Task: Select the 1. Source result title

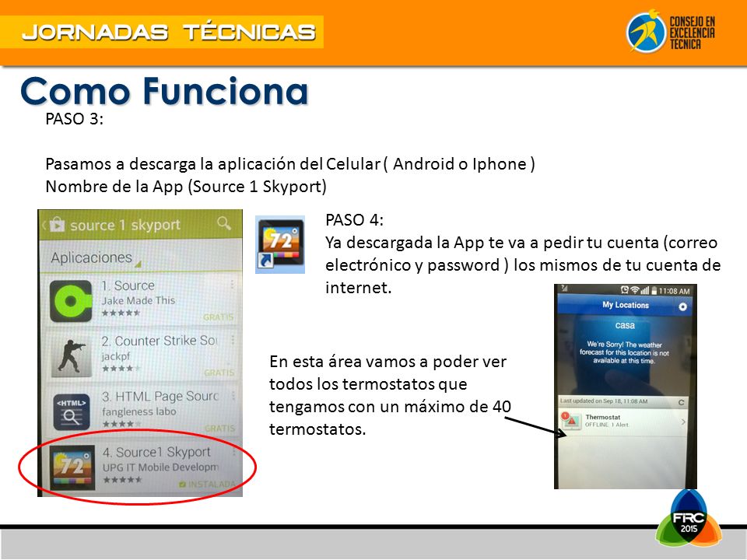Action: pos(128,285)
